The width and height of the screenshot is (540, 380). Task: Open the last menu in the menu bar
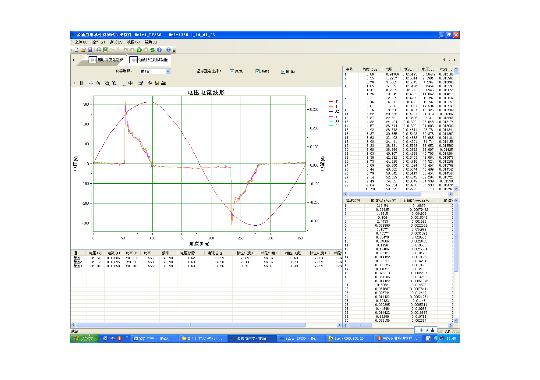pos(150,42)
